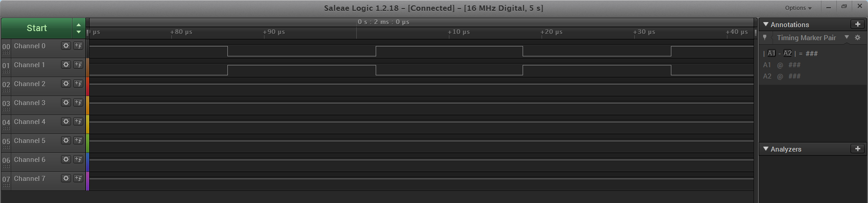Image resolution: width=868 pixels, height=203 pixels.
Task: Open Timing Marker Pair dropdown arrow
Action: [x=847, y=37]
